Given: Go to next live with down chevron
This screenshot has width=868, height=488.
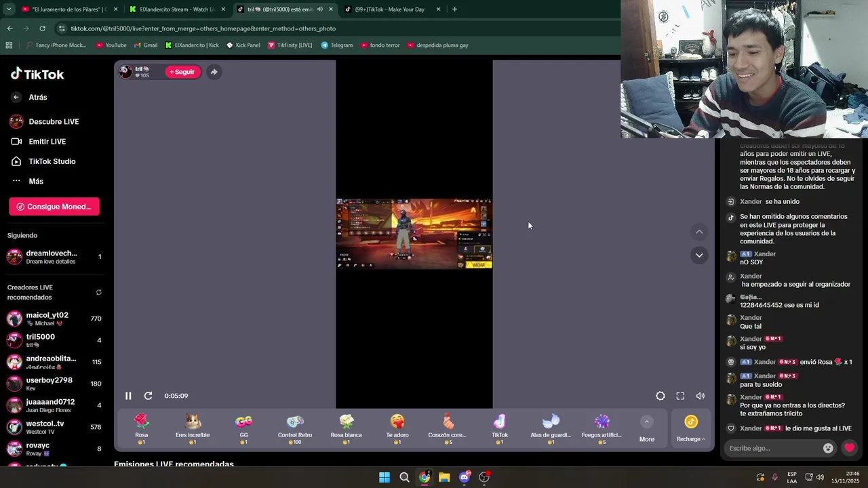Looking at the screenshot, I should 699,256.
